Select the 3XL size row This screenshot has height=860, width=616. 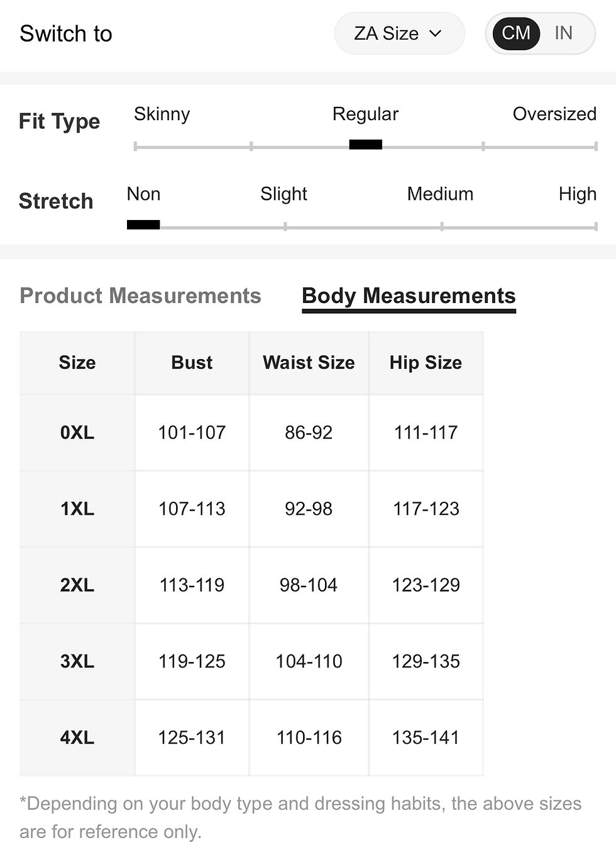(x=251, y=661)
